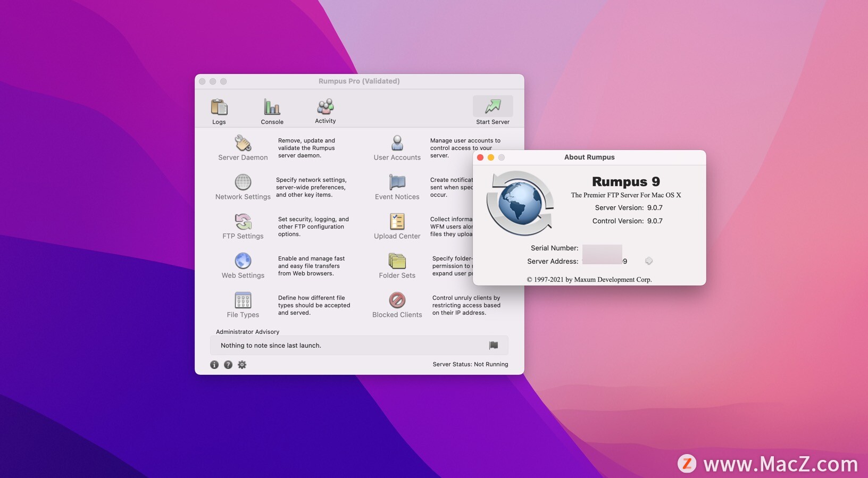Open User Accounts icon
Viewport: 868px width, 478px height.
(397, 143)
